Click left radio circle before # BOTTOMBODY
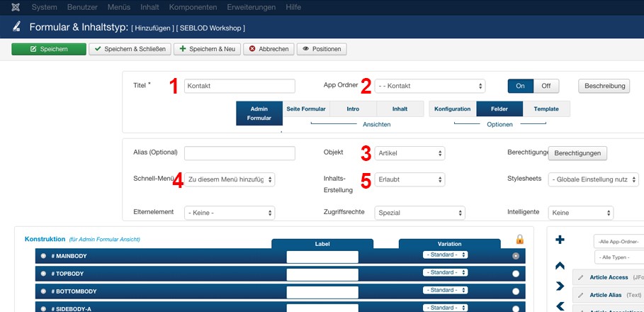 [x=43, y=291]
